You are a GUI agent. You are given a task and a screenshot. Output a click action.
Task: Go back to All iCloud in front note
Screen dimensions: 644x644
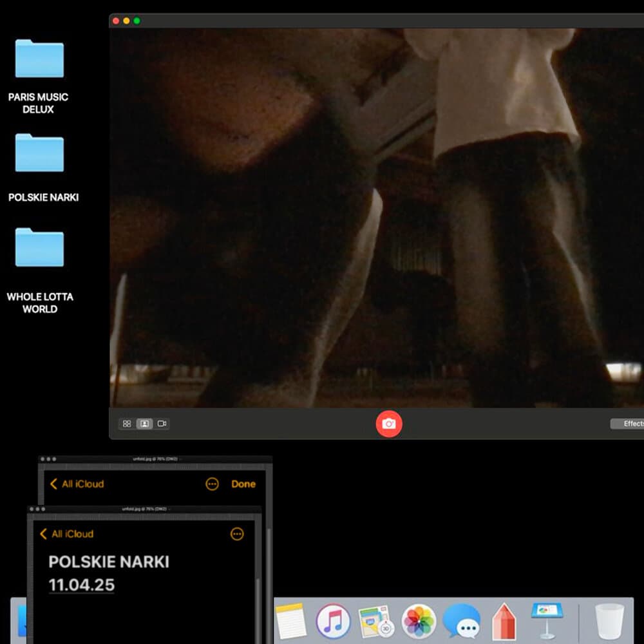click(x=66, y=534)
